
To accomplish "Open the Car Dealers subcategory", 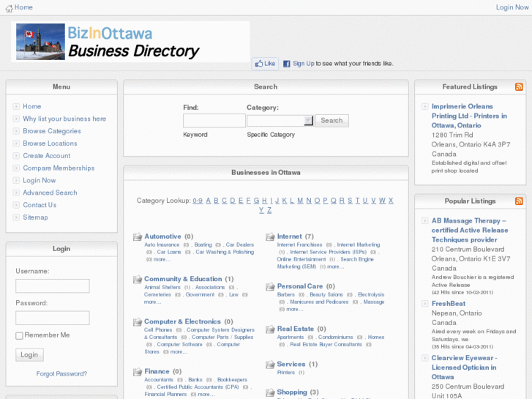I will pos(240,245).
